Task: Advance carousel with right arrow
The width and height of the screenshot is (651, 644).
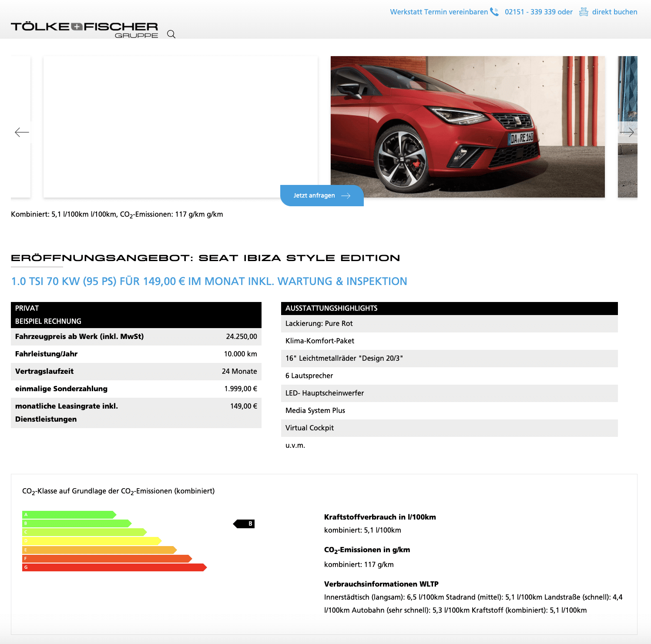Action: [x=627, y=132]
